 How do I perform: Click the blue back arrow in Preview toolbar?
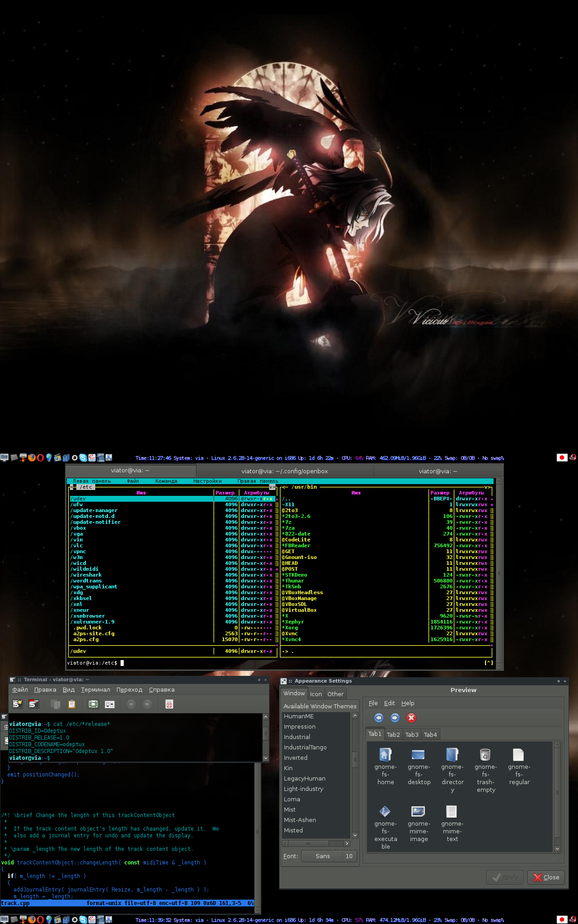[379, 718]
